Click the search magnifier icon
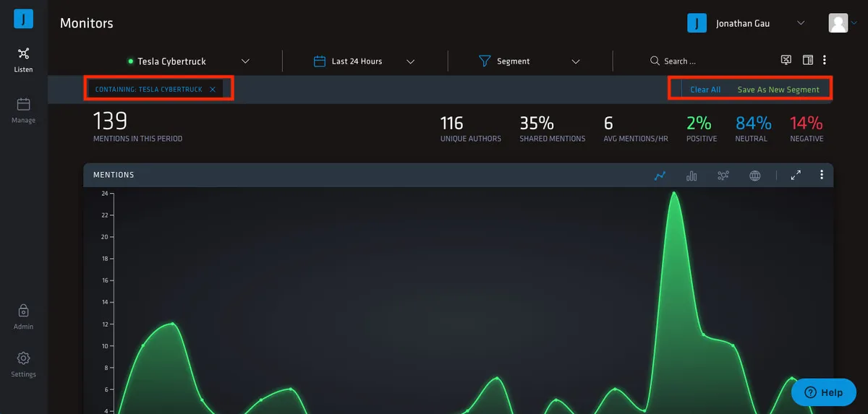The width and height of the screenshot is (868, 414). pos(655,61)
